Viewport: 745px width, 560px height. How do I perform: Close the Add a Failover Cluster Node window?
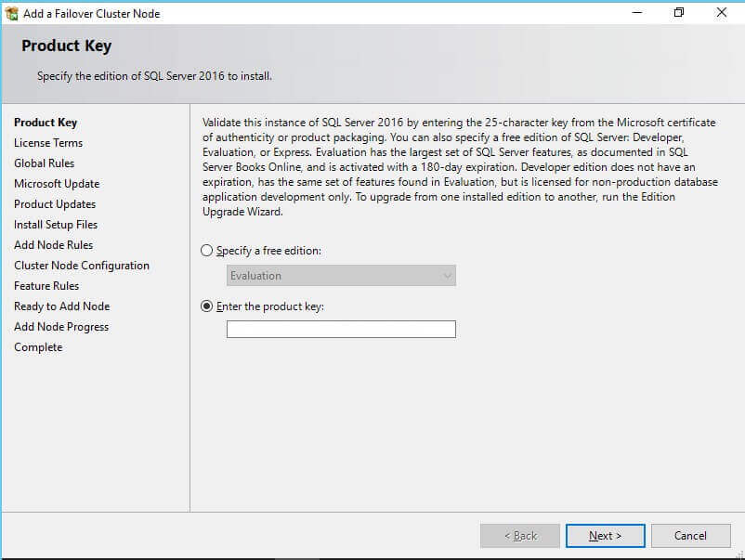point(722,13)
